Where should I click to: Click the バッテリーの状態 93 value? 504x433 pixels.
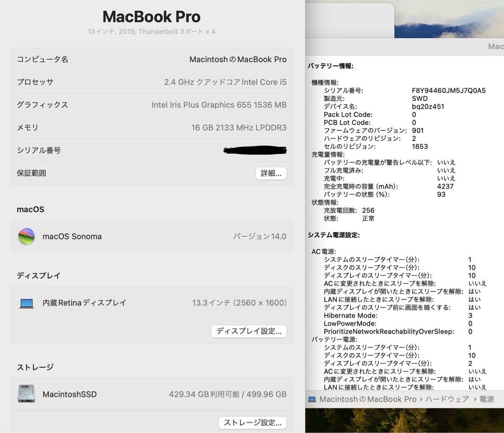click(441, 194)
